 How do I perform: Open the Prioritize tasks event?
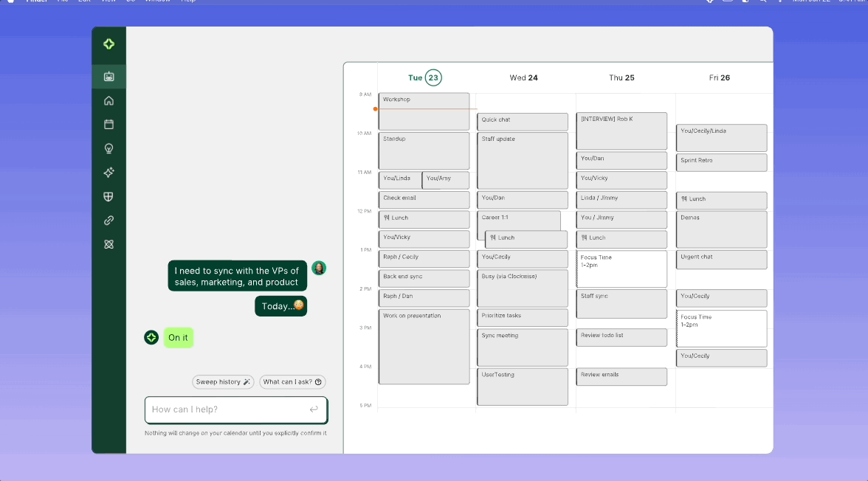[x=523, y=318]
